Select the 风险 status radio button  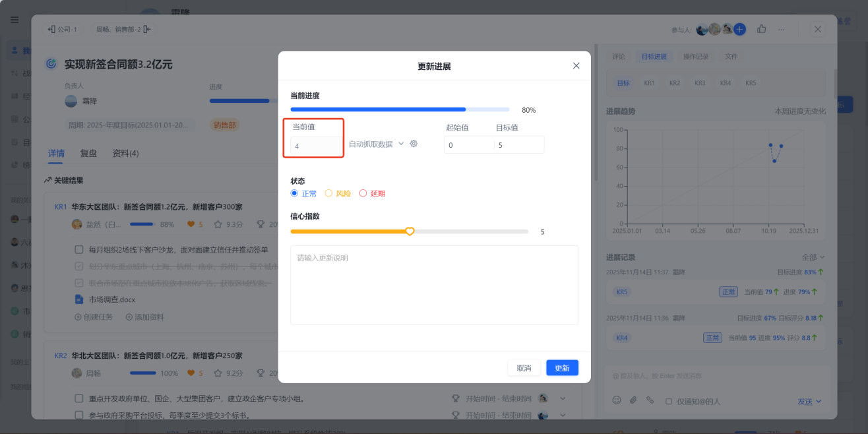[328, 193]
